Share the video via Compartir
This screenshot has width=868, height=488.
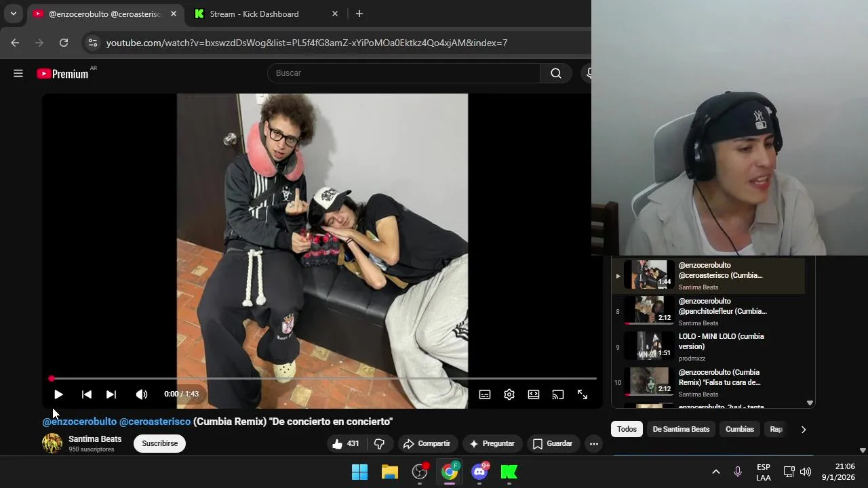(427, 444)
